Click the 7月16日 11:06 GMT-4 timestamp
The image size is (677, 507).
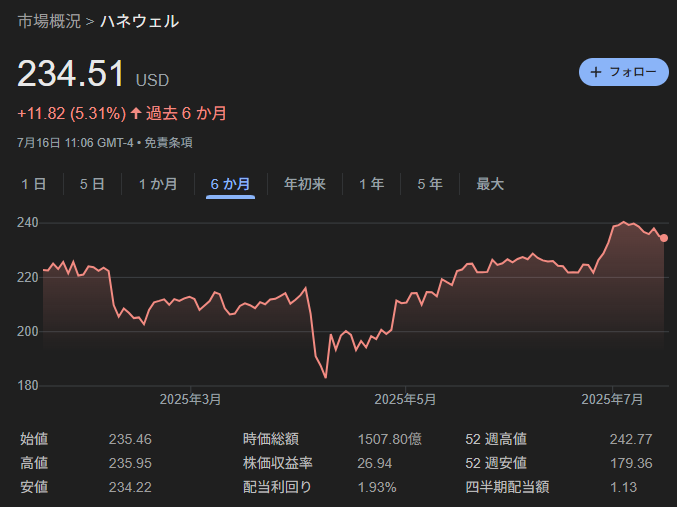point(75,143)
